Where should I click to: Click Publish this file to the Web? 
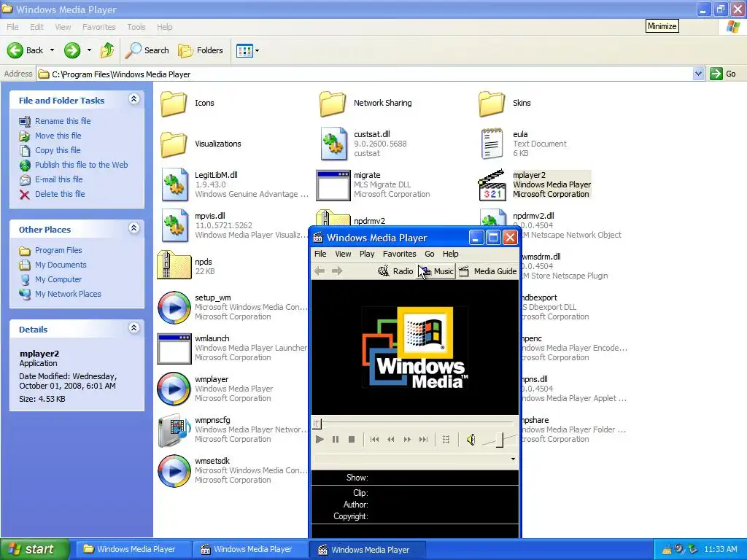[x=82, y=165]
